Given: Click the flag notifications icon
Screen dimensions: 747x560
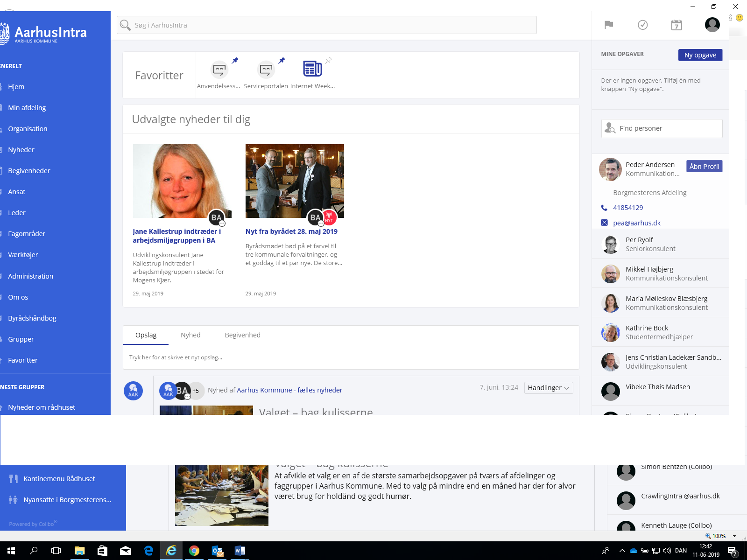Looking at the screenshot, I should pyautogui.click(x=608, y=25).
